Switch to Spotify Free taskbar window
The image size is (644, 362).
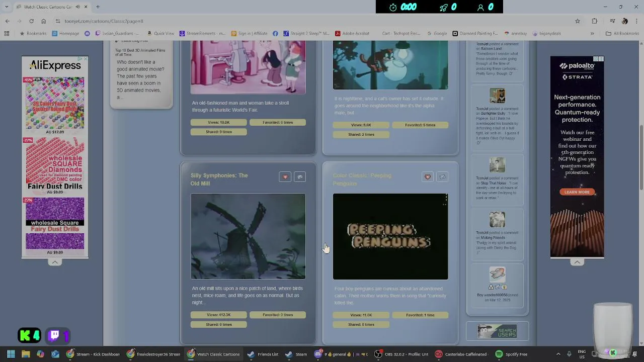[512, 354]
